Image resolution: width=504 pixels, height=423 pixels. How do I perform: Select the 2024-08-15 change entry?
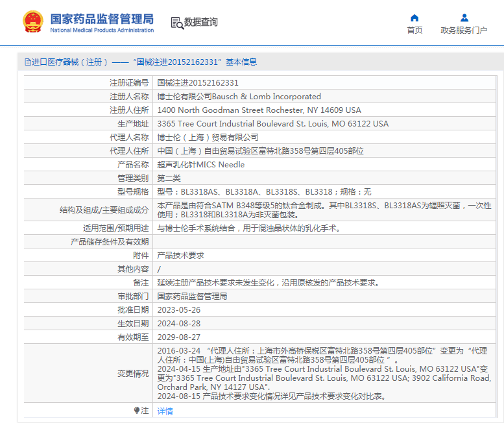272,396
